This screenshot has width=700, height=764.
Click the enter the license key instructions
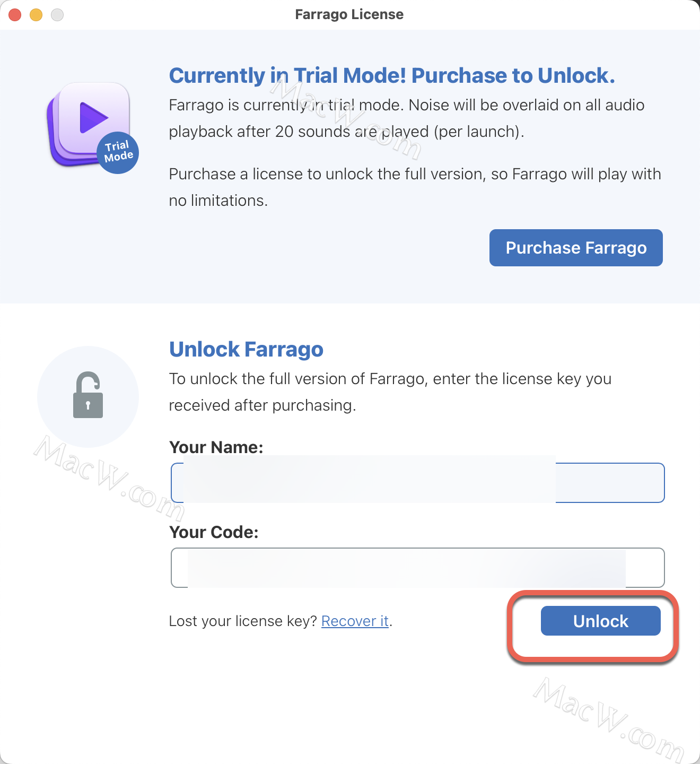(390, 392)
